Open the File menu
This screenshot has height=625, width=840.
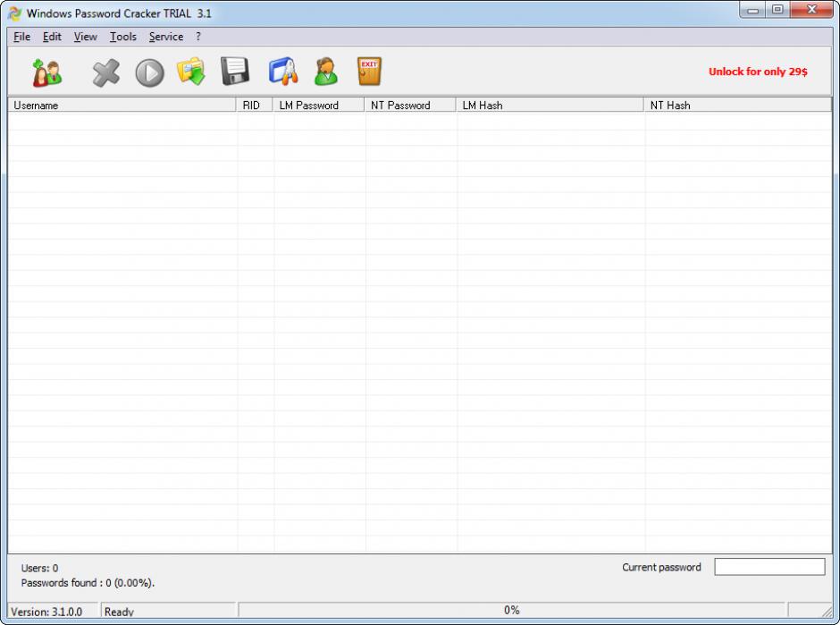click(22, 37)
